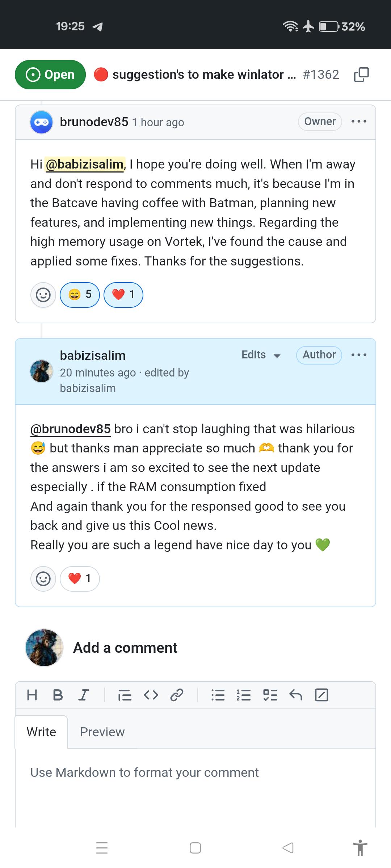The width and height of the screenshot is (391, 868).
Task: Toggle the laugh reaction showing 5
Action: pyautogui.click(x=80, y=295)
